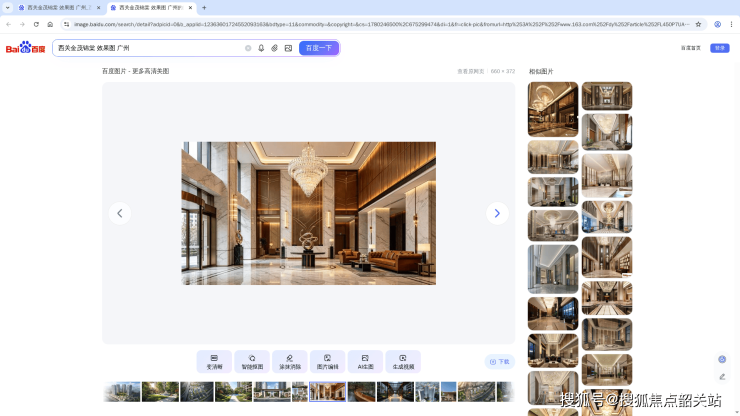
Task: Open the 百度首页 link
Action: tap(690, 48)
